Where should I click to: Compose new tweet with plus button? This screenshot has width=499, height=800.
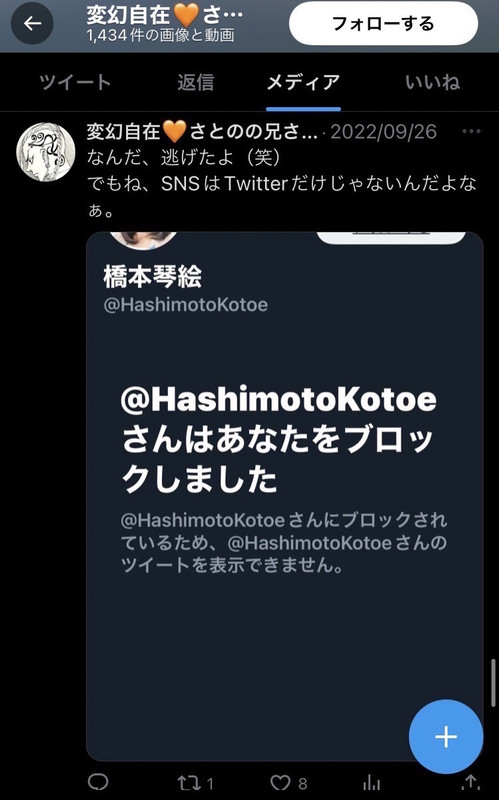446,737
